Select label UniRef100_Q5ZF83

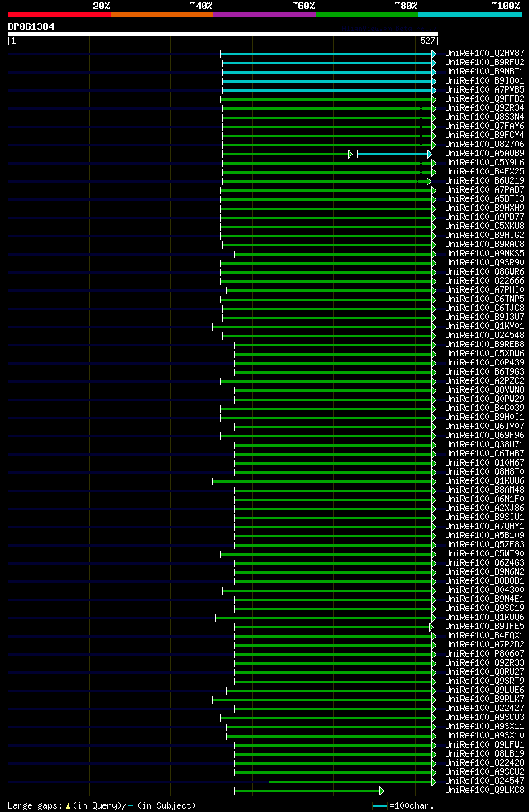484,544
